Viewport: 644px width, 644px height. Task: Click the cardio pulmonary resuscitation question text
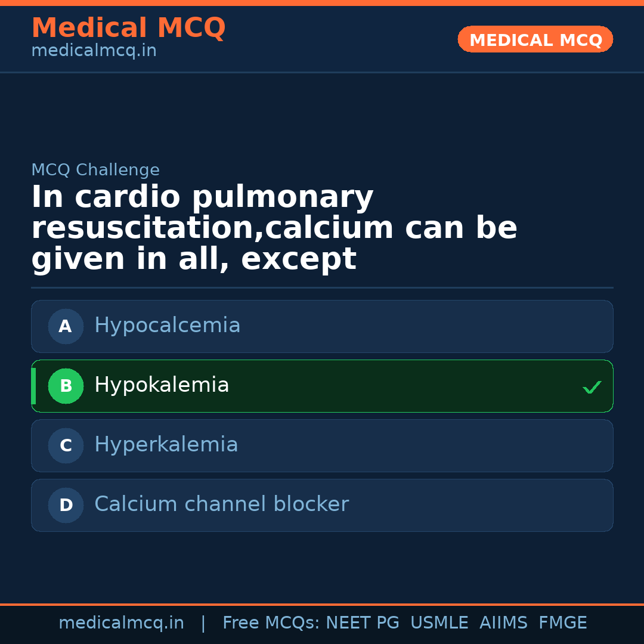point(274,228)
